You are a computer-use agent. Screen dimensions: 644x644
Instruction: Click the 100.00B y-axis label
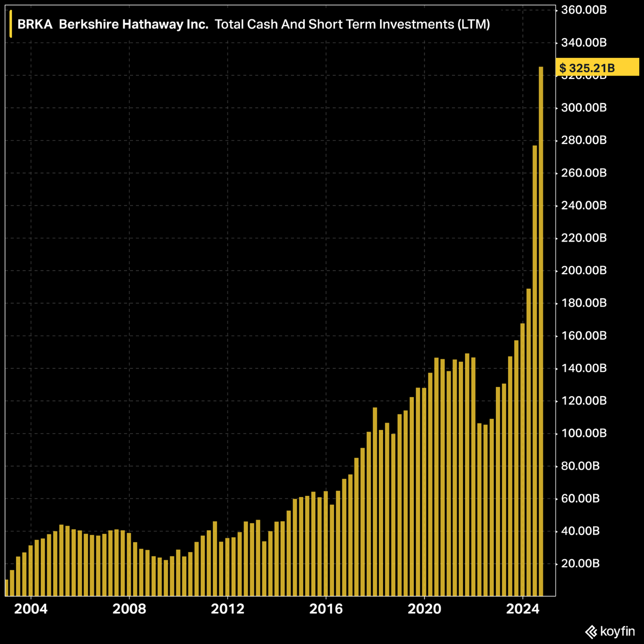584,433
